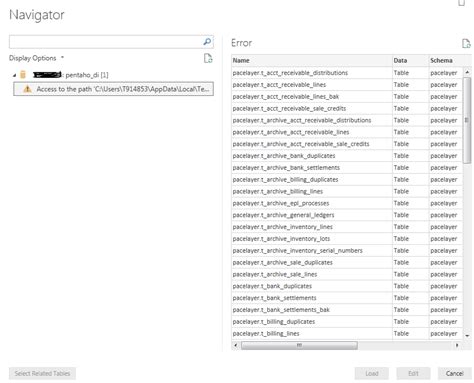Select row pacelayer.t_archive_billing_lines
This screenshot has height=383, width=474.
click(x=347, y=191)
